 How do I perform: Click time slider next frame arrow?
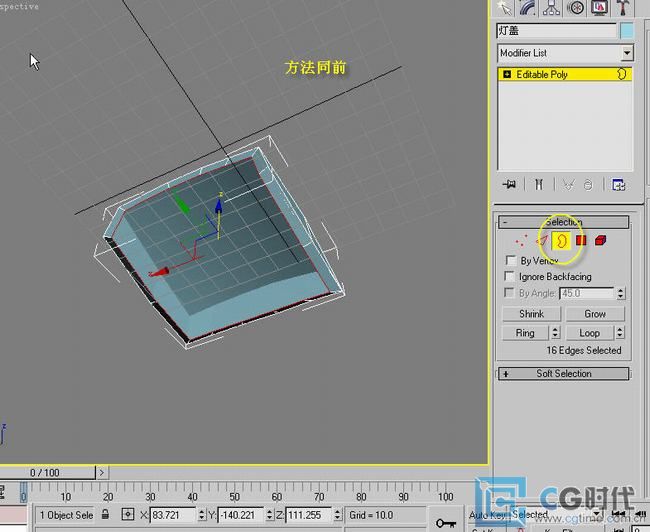(102, 473)
